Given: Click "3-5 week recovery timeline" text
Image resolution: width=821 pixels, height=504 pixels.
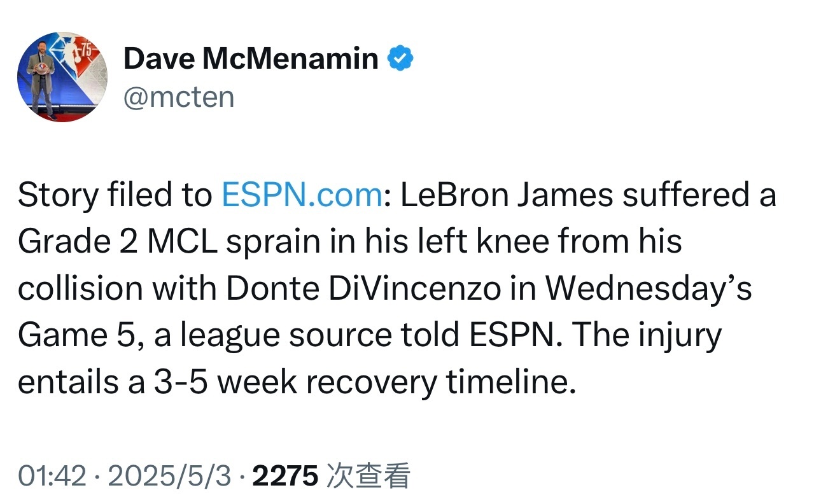Looking at the screenshot, I should (360, 382).
